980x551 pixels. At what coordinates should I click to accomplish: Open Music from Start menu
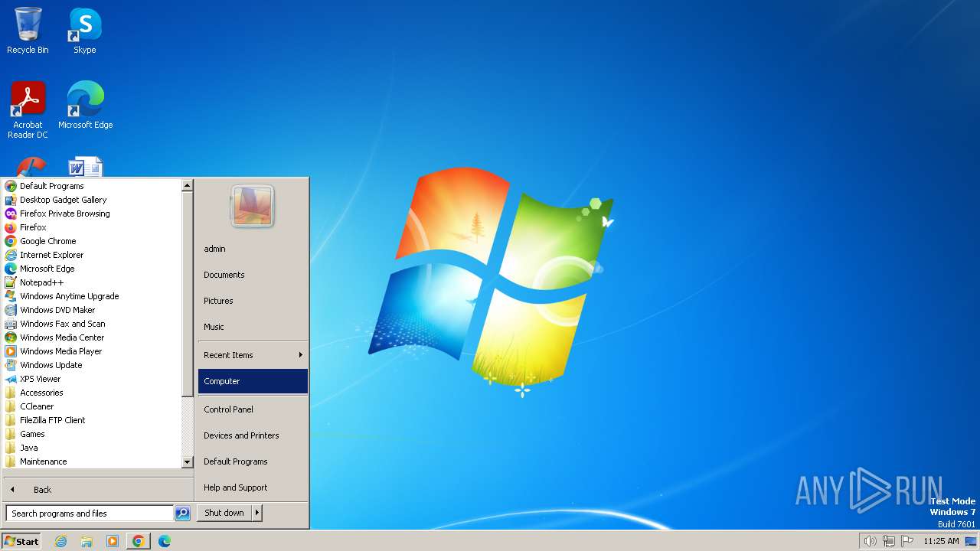tap(253, 327)
